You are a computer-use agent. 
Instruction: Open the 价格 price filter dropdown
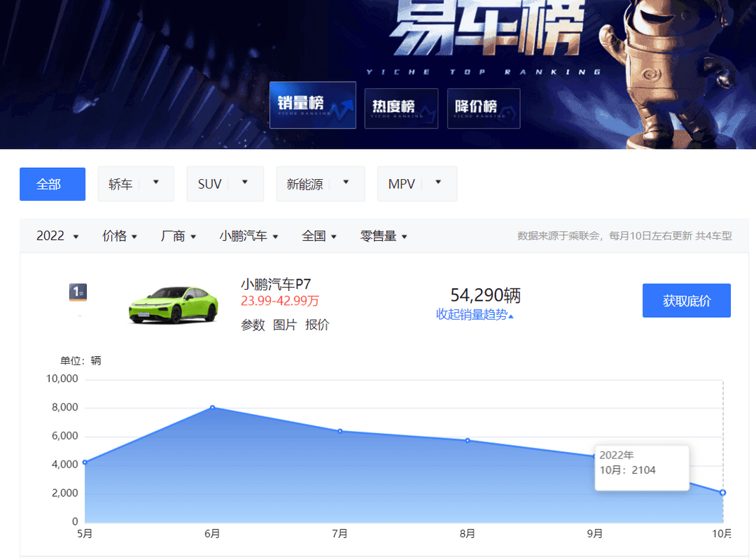click(x=120, y=236)
